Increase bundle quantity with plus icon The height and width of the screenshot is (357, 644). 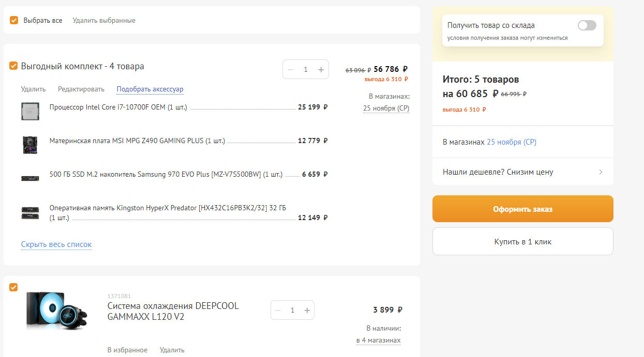[x=321, y=69]
